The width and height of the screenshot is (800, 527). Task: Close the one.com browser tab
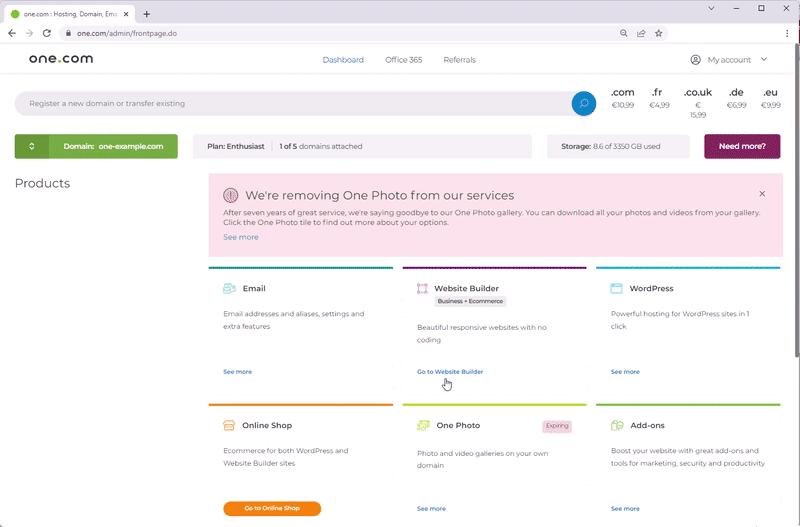(x=126, y=14)
